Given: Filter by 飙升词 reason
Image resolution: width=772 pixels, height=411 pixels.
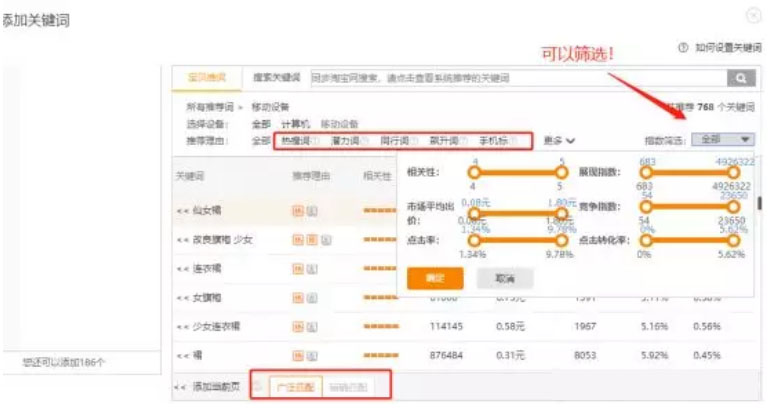Looking at the screenshot, I should tap(444, 141).
